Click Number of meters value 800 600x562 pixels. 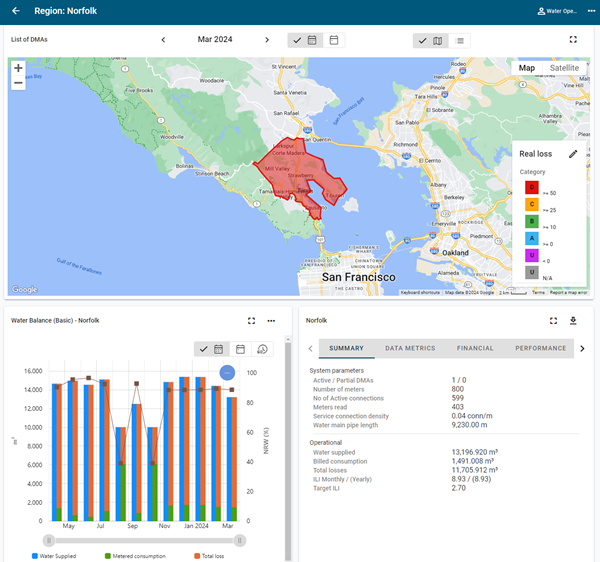tap(458, 389)
